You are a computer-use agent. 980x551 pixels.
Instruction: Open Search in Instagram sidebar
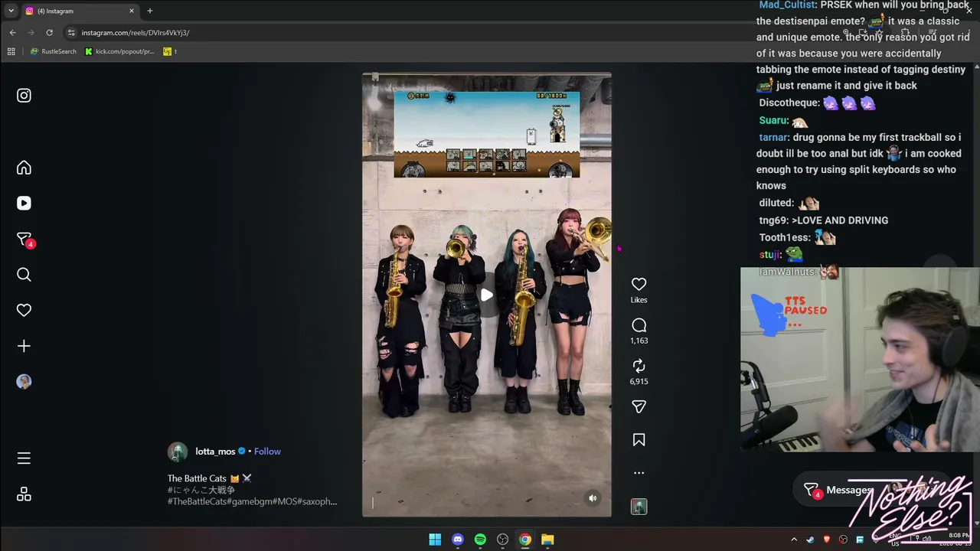click(24, 275)
